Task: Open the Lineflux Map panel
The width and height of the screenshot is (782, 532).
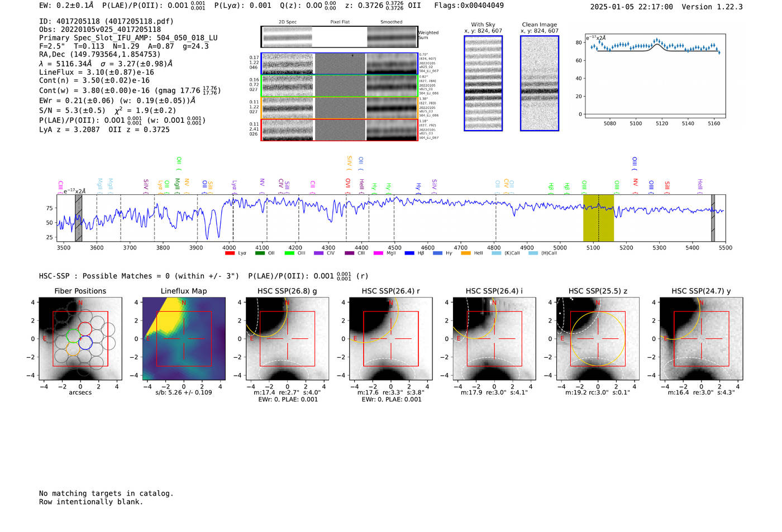Action: [x=184, y=339]
